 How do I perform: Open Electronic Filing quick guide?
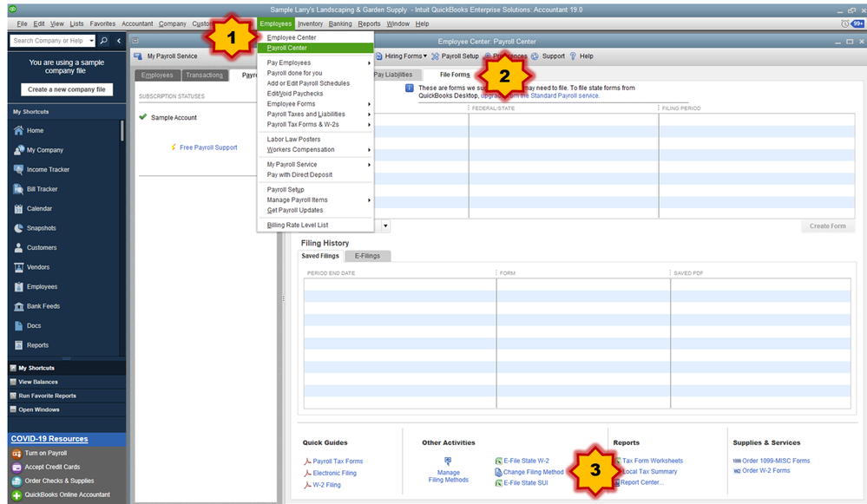click(x=334, y=473)
